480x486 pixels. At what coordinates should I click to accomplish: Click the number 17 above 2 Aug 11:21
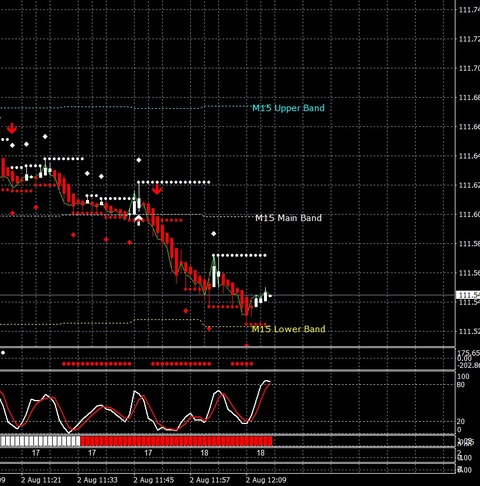tap(36, 453)
